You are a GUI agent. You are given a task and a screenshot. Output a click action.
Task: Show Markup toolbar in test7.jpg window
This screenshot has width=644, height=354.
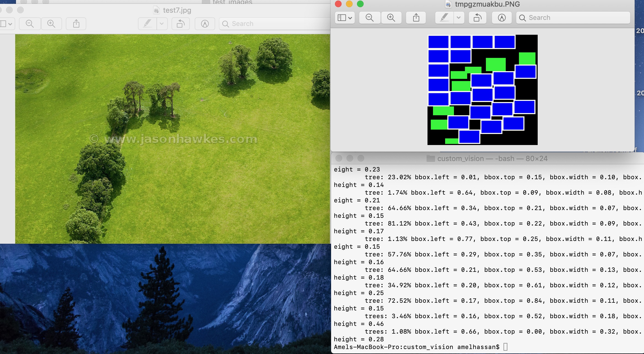point(205,24)
